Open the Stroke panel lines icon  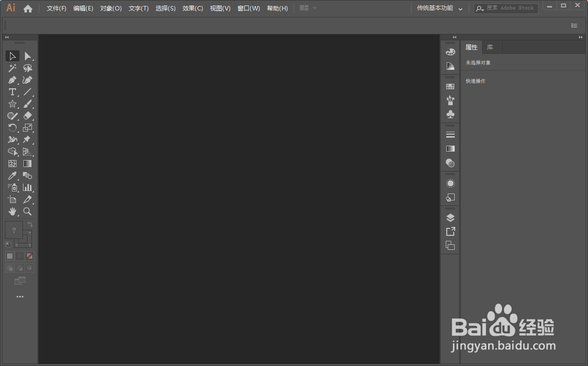click(x=450, y=135)
